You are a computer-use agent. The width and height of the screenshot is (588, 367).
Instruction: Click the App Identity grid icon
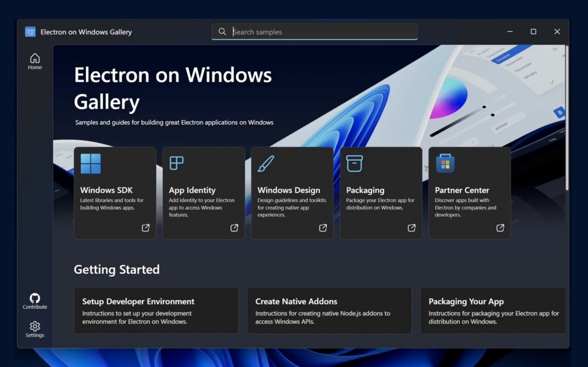click(176, 163)
